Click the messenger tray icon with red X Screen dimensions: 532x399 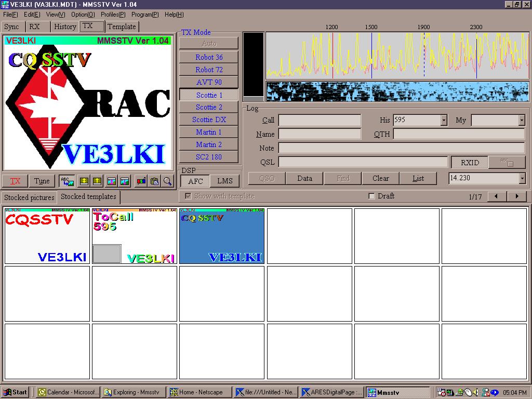coord(486,392)
